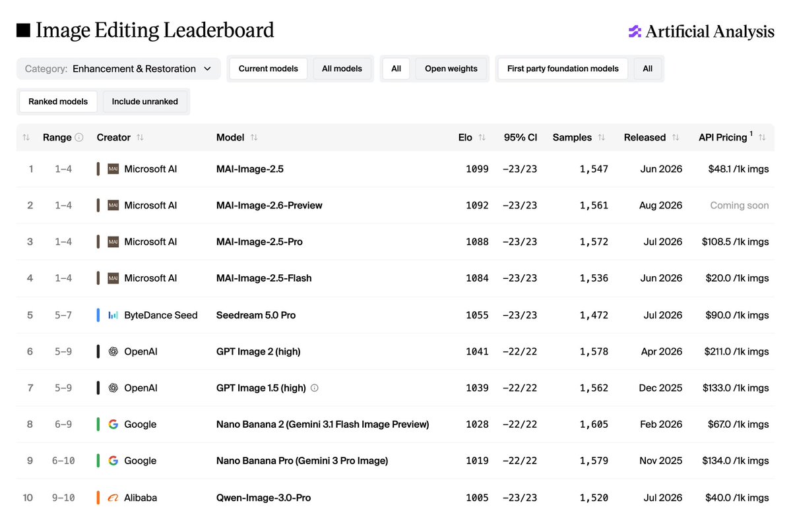Click the $211.0 /1k imgs price
Image resolution: width=791 pixels, height=532 pixels.
pos(736,351)
